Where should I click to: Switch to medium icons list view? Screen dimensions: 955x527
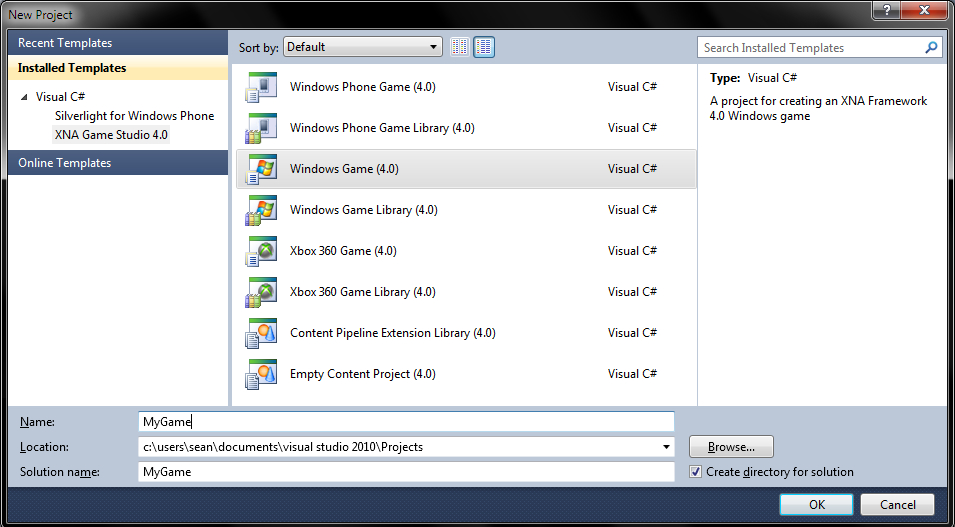click(x=484, y=47)
